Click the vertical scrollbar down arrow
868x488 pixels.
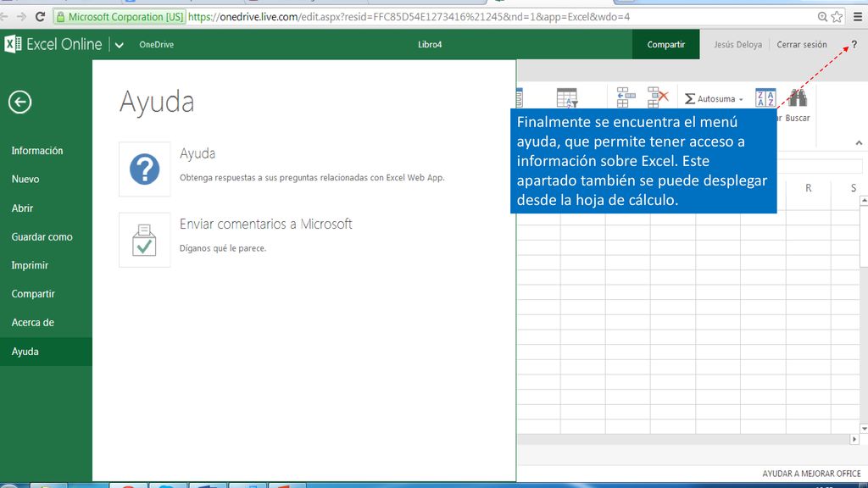click(x=864, y=429)
